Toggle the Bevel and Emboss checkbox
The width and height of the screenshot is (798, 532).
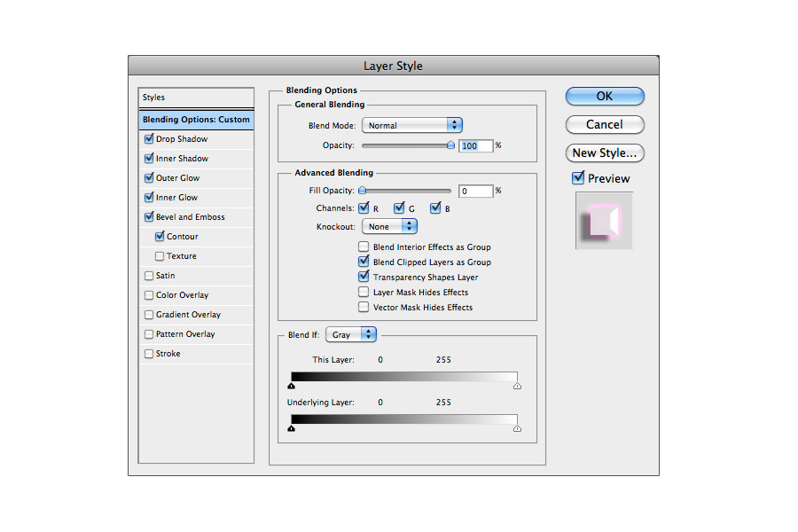(x=149, y=217)
